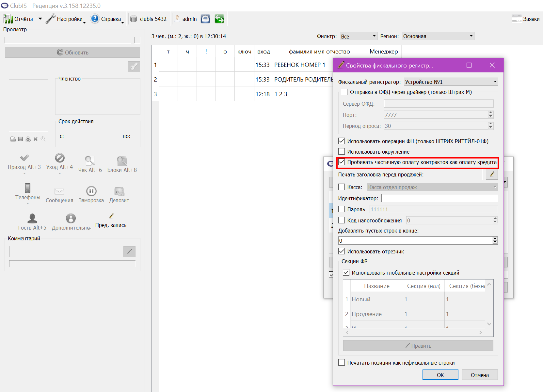Confirm the dialog with OK

(x=440, y=375)
